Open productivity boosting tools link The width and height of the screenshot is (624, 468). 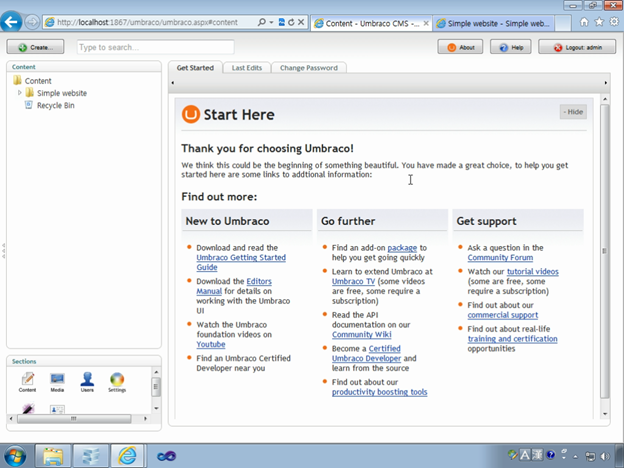pyautogui.click(x=380, y=392)
